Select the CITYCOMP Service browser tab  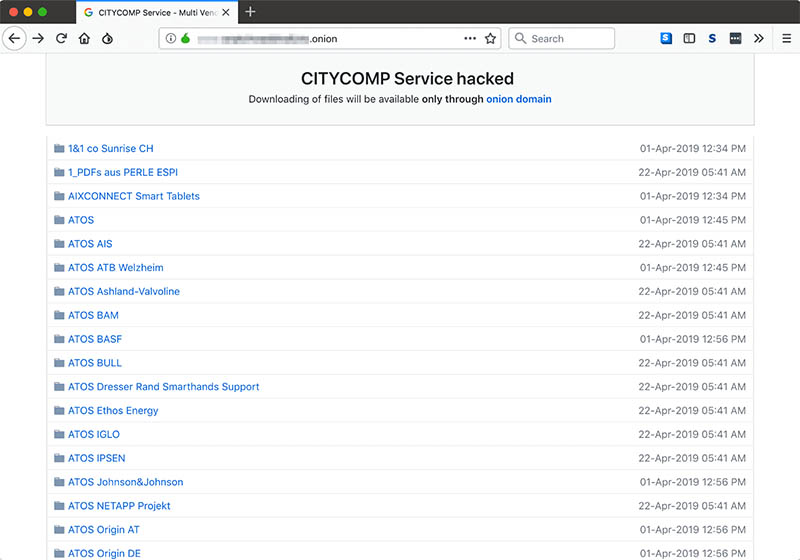coord(157,12)
